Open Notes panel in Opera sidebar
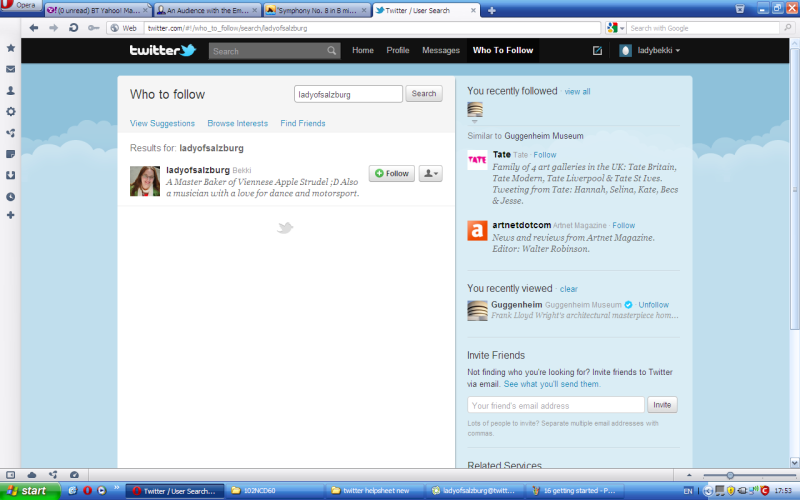Viewport: 800px width, 500px height. pos(10,154)
